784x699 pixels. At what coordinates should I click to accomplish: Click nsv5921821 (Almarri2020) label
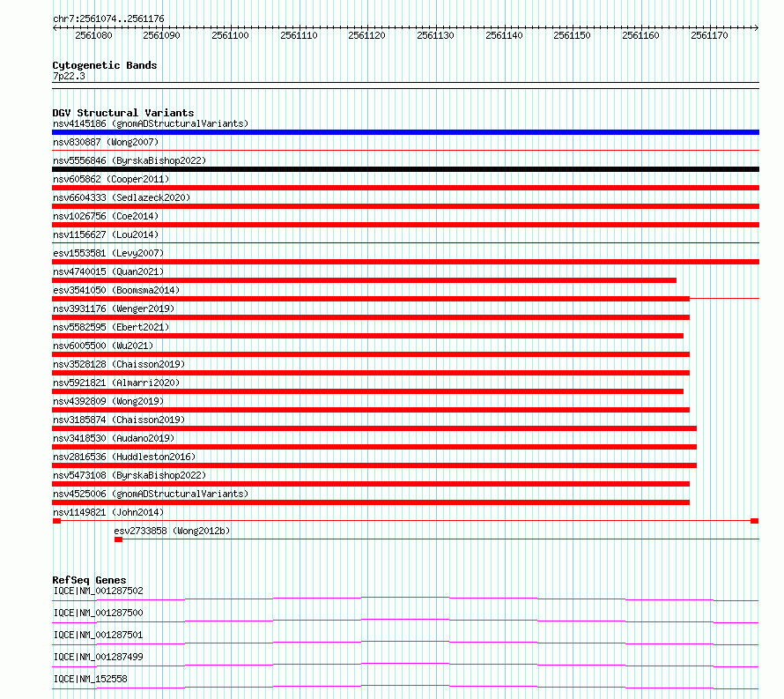click(116, 383)
